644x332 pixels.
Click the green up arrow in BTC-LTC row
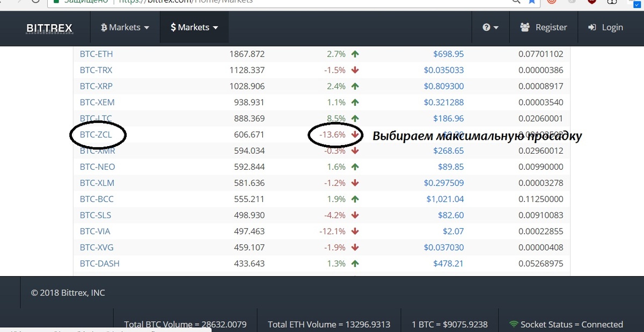(355, 119)
